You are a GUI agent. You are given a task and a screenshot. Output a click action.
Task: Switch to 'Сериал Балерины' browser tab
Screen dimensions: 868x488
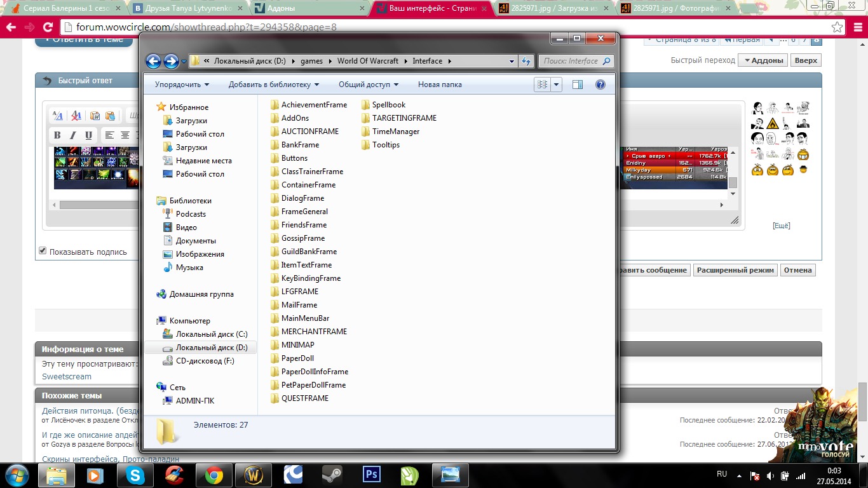pyautogui.click(x=66, y=8)
